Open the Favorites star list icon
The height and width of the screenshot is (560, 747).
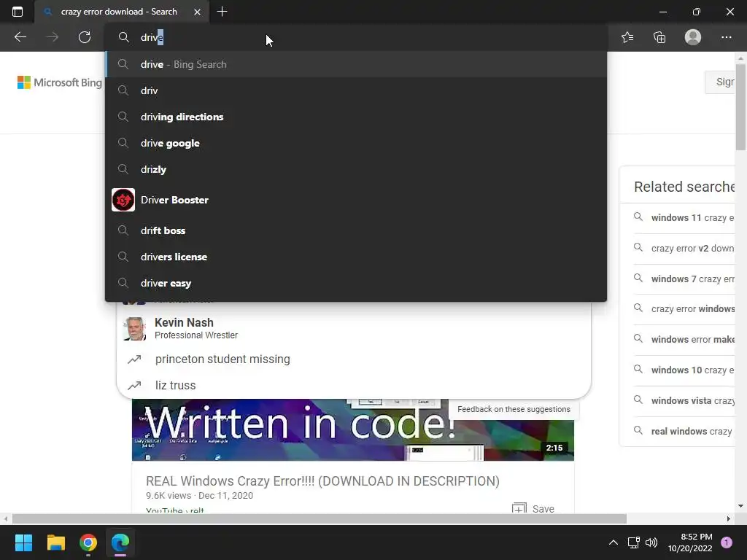click(x=627, y=37)
